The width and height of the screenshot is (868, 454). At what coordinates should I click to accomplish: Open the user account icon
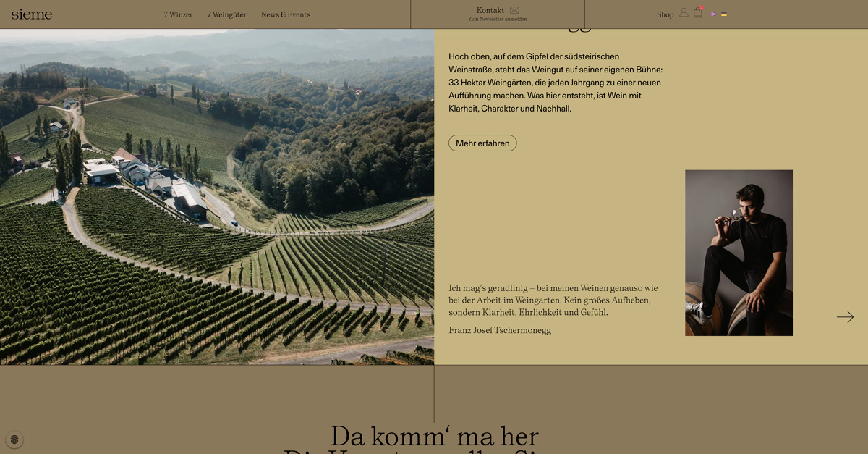point(684,13)
